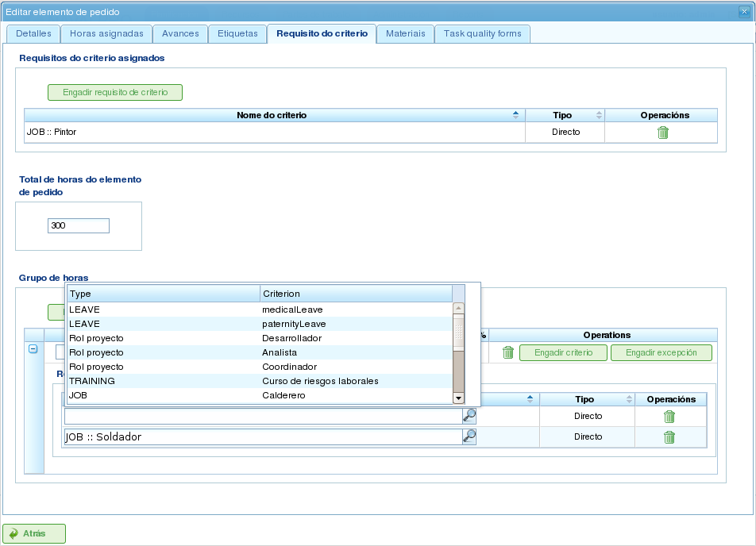This screenshot has width=756, height=546.
Task: Open criterion search for the empty row
Action: click(469, 415)
